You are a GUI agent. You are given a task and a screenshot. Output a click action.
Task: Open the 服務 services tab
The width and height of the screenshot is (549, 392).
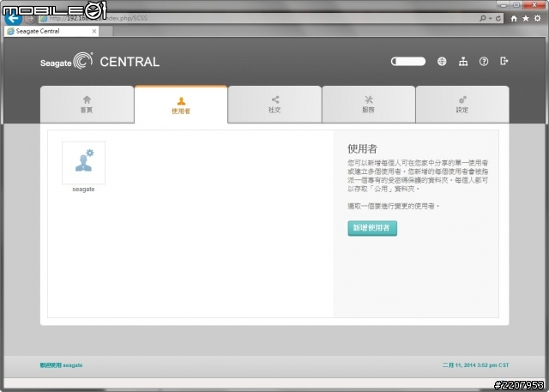(x=368, y=105)
